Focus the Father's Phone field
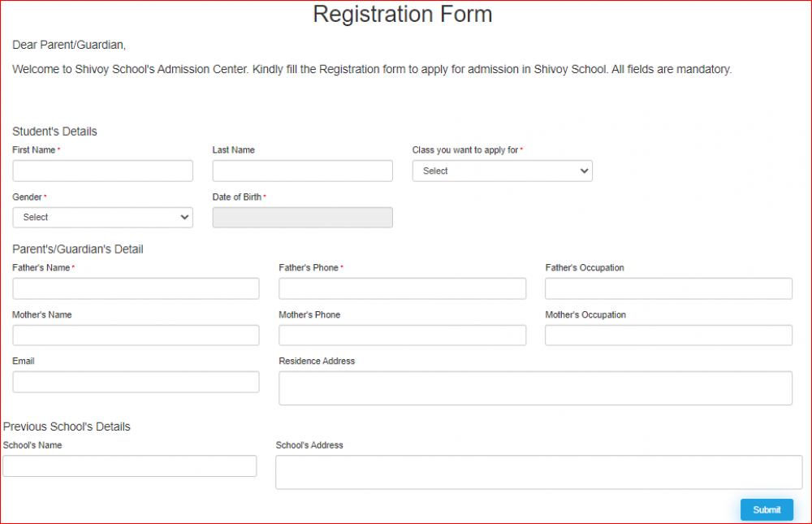Viewport: 812px width, 524px height. 402,288
